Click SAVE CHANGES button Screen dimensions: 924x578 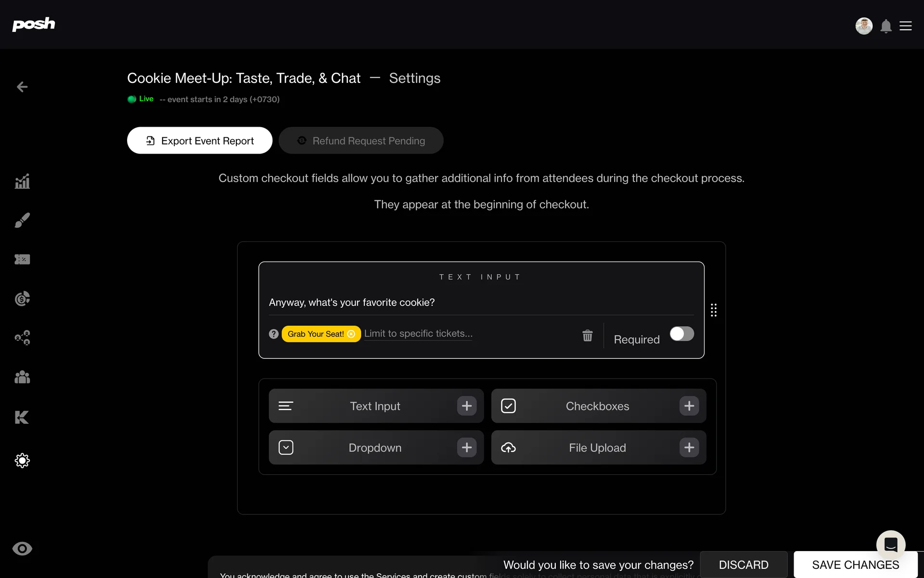click(855, 565)
